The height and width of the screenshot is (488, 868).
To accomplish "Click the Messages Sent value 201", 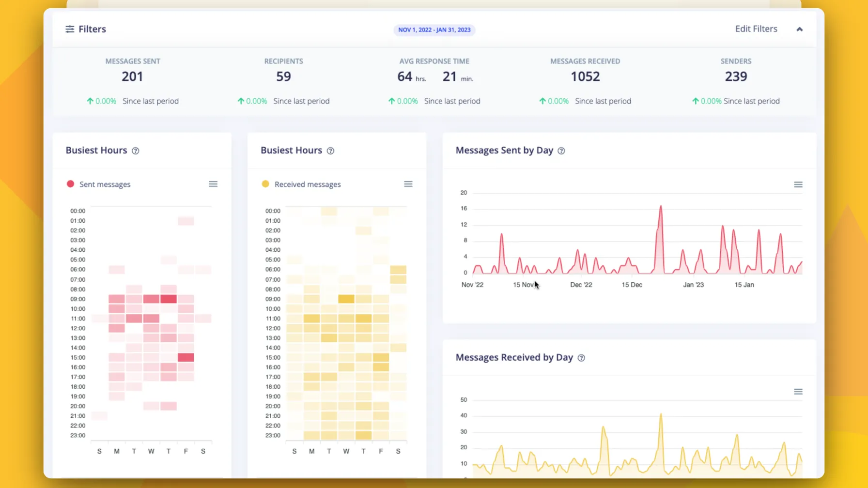I will (132, 76).
